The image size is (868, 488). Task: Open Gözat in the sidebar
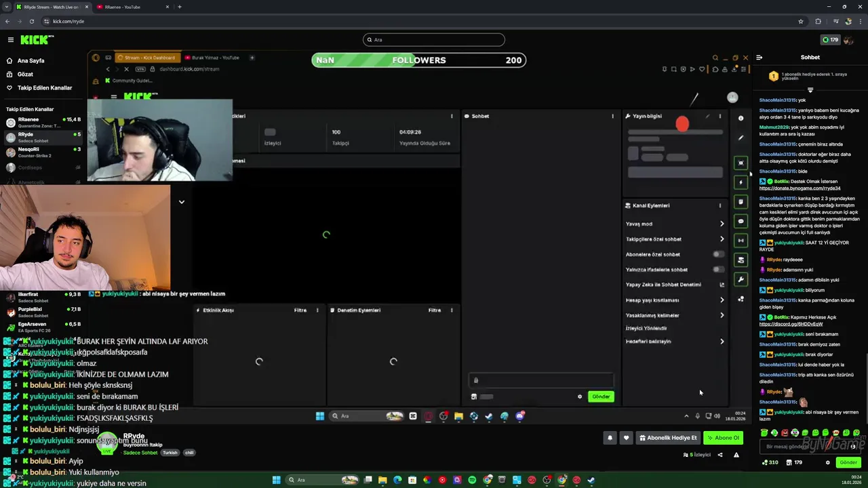[25, 74]
